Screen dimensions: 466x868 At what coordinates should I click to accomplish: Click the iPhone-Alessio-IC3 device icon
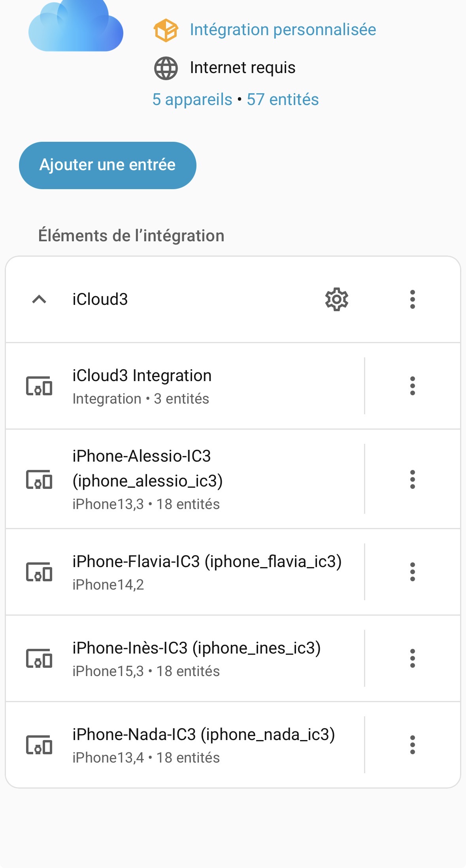(39, 479)
